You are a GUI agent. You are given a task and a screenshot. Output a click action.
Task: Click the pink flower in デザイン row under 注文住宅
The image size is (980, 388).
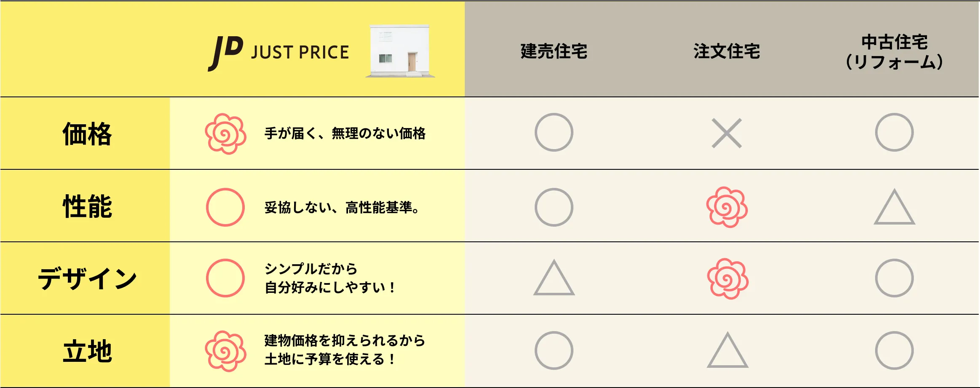[x=728, y=278]
